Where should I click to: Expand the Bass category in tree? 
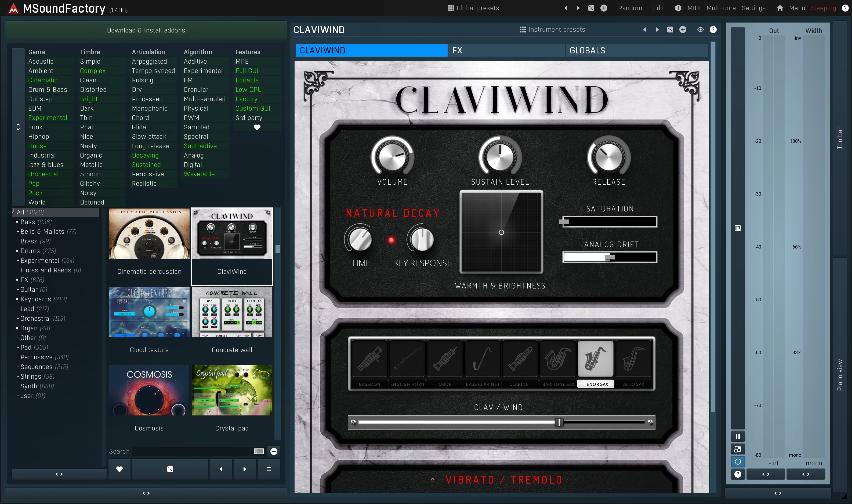pyautogui.click(x=17, y=222)
